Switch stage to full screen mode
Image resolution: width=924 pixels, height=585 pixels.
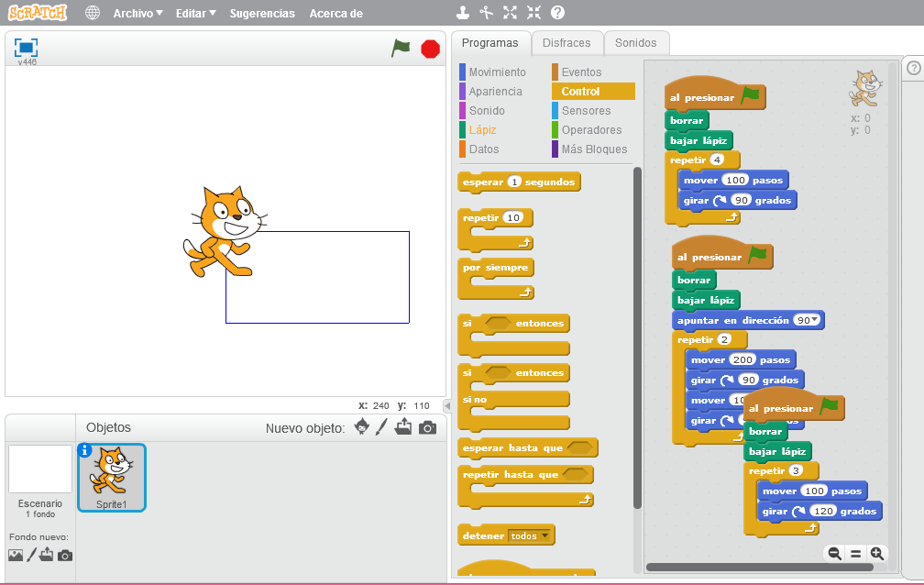(26, 48)
